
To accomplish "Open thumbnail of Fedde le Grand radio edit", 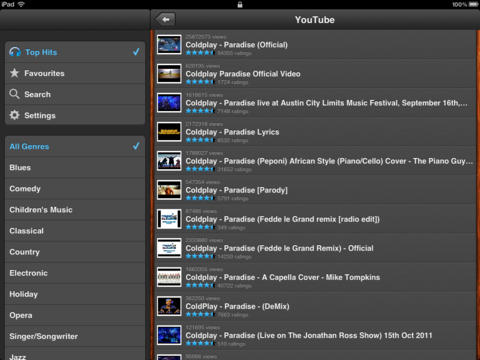I will [x=169, y=219].
